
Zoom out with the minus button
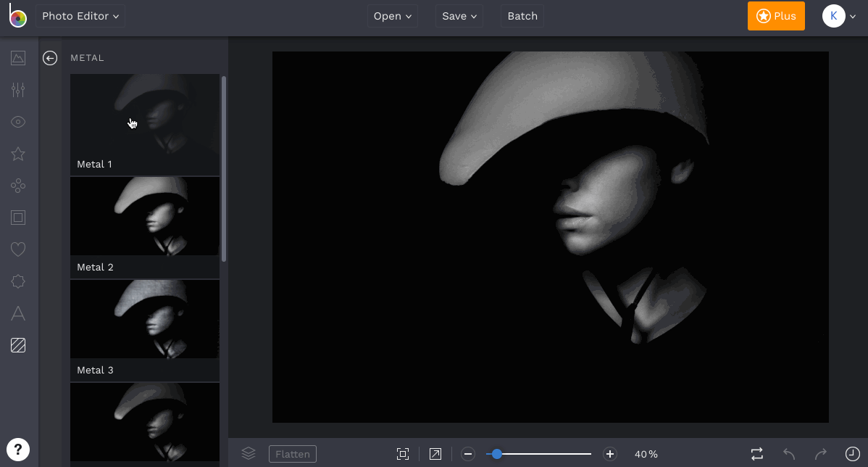[x=468, y=454]
